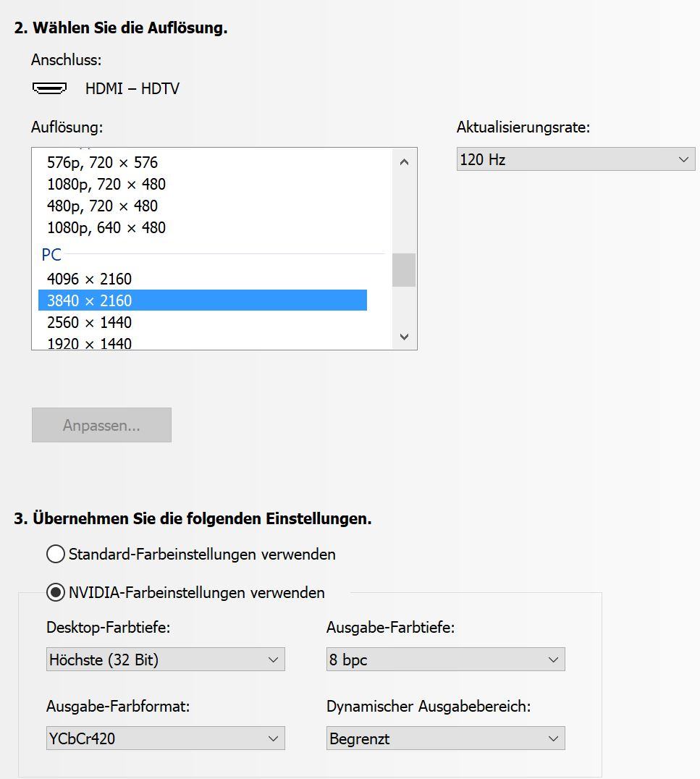Pick the 576p, 720 × 576 resolution
Screen dimensions: 700x779
pyautogui.click(x=203, y=162)
